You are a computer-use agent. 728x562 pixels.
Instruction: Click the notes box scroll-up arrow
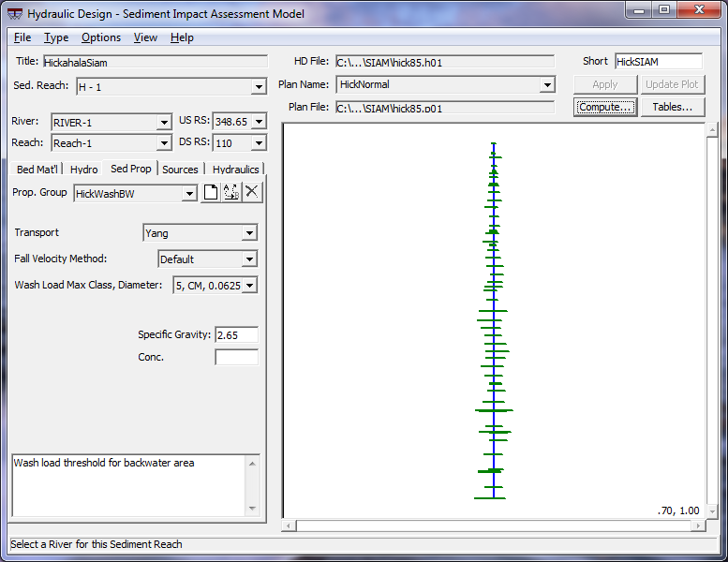(250, 462)
